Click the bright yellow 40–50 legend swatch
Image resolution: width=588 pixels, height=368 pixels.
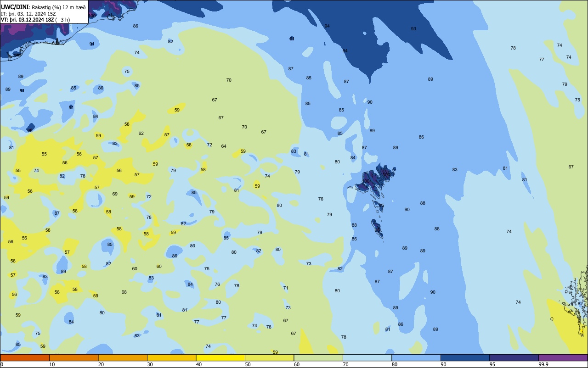(x=220, y=357)
